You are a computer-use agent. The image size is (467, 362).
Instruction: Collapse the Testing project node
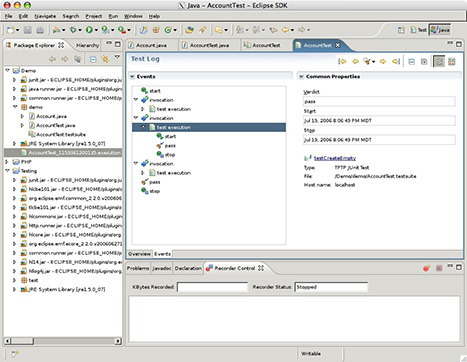click(7, 171)
